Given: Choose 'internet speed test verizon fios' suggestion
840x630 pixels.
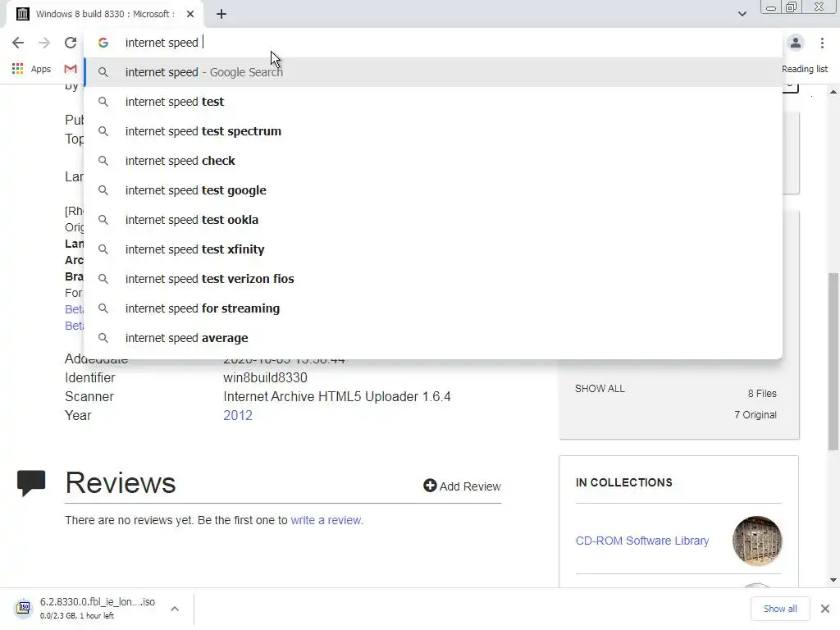Looking at the screenshot, I should click(x=433, y=279).
